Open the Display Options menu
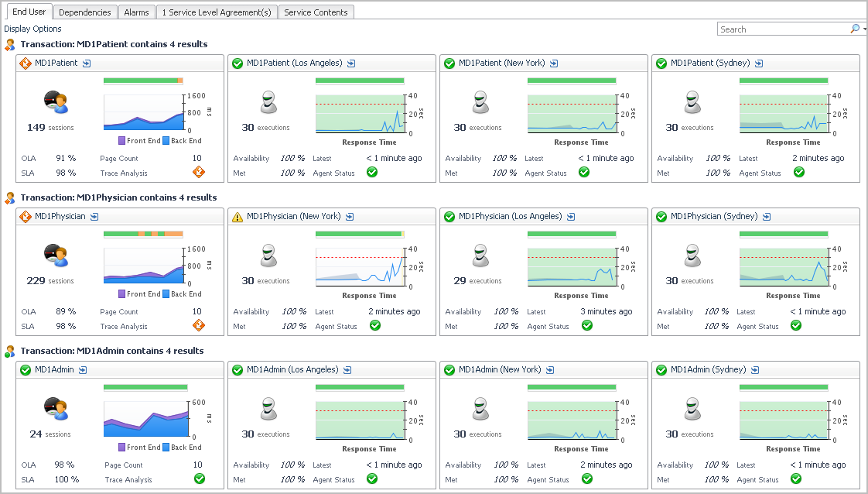868x494 pixels. (32, 29)
